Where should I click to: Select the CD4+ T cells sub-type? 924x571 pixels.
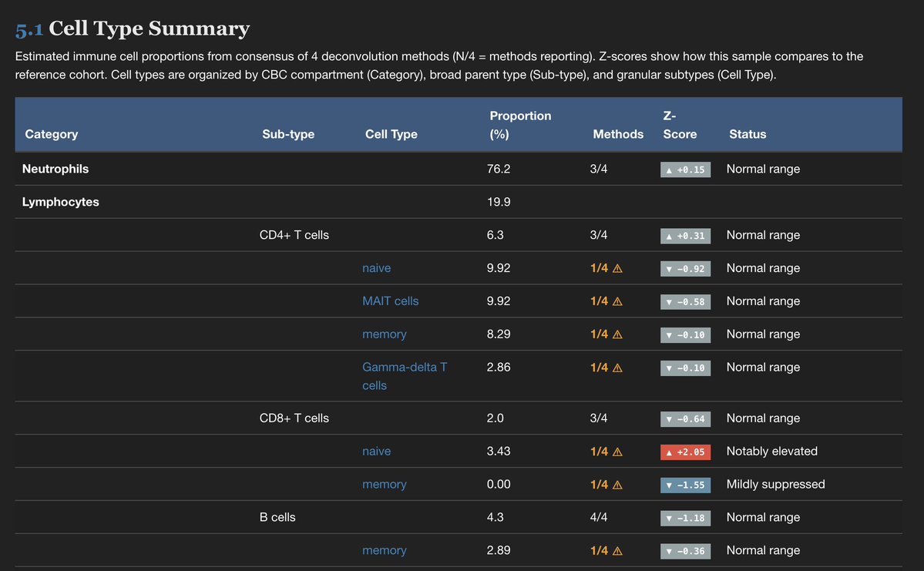294,235
